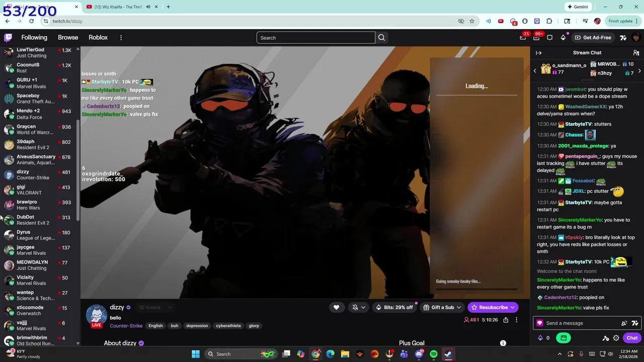Open Spotify from the taskbar
The width and height of the screenshot is (644, 362).
click(434, 354)
